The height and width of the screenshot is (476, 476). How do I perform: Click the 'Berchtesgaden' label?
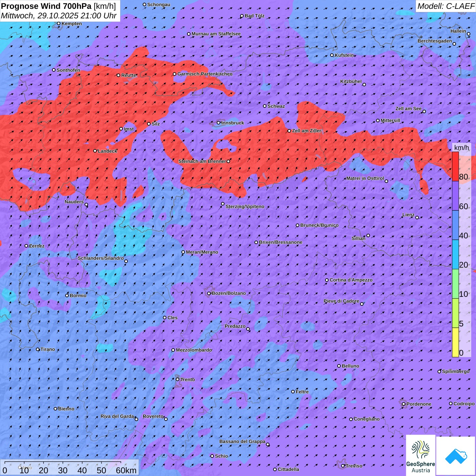[x=435, y=41]
